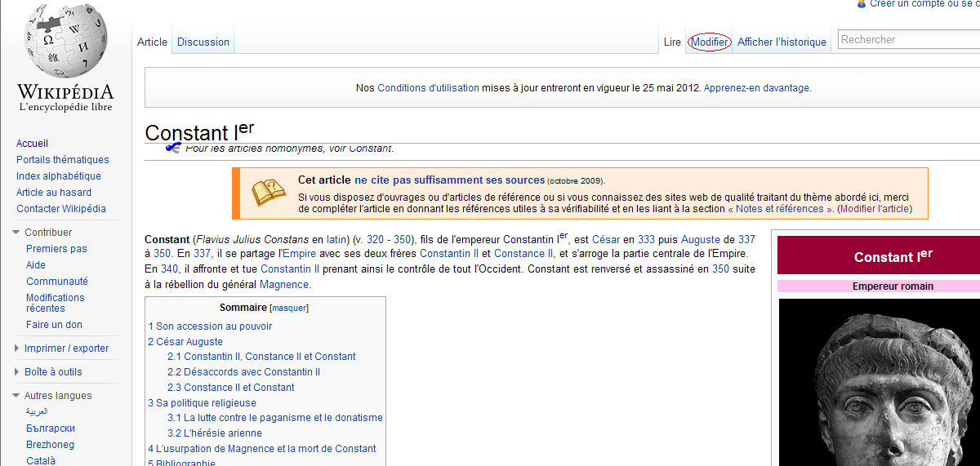
Task: Collapse the Autres langues section
Action: pyautogui.click(x=17, y=396)
